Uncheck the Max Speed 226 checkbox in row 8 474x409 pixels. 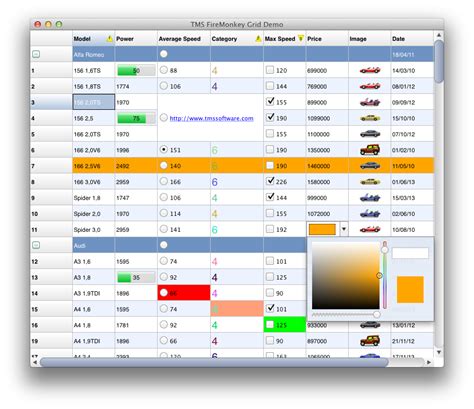[270, 181]
